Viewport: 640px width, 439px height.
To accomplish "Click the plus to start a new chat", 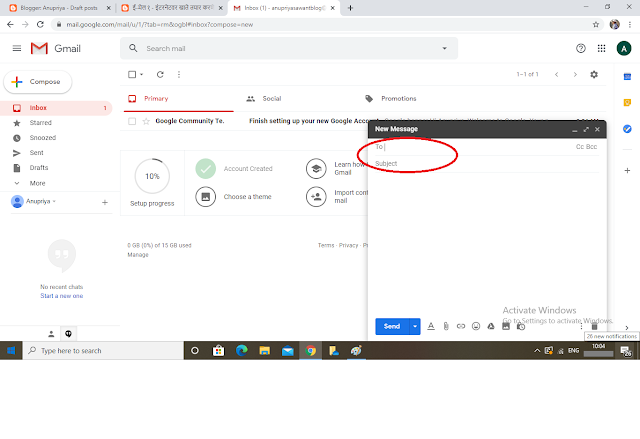I will click(x=105, y=202).
